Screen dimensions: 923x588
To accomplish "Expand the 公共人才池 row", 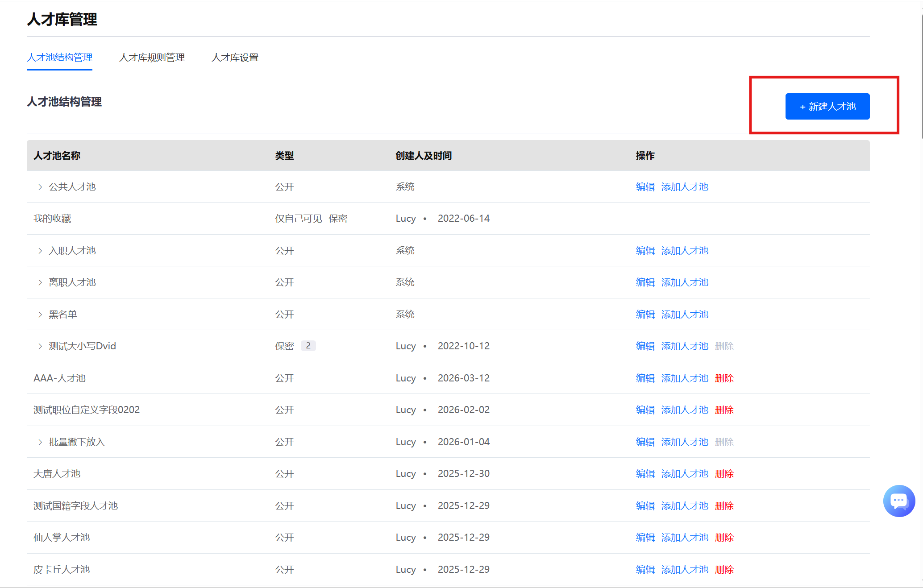I will tap(40, 187).
